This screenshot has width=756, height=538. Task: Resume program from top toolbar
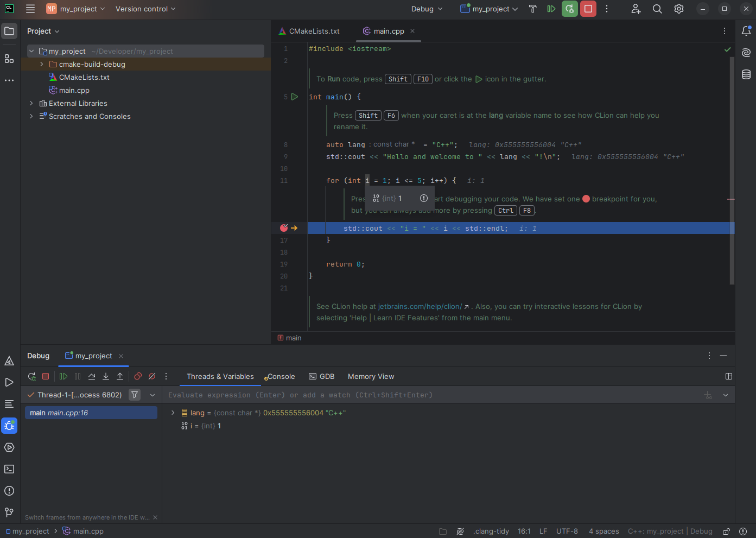[x=551, y=9]
